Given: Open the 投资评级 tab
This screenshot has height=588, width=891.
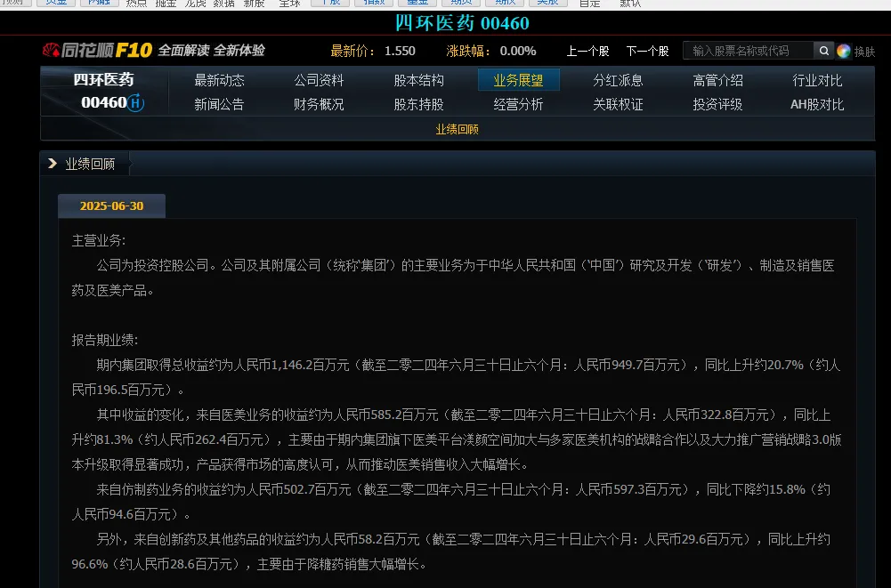Looking at the screenshot, I should coord(717,105).
